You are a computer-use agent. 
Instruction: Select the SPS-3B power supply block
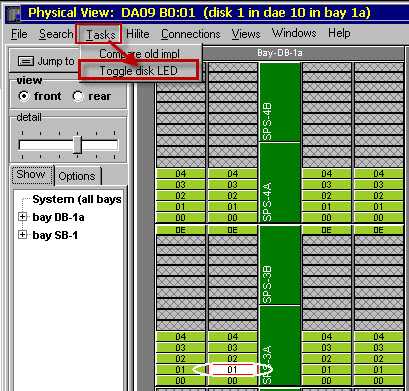pos(280,265)
